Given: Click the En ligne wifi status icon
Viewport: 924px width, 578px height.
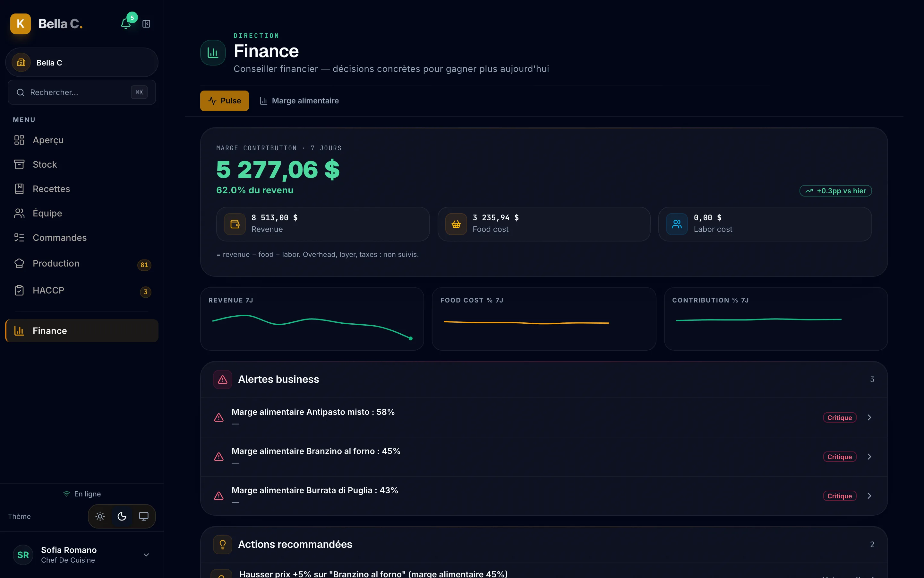Looking at the screenshot, I should (67, 494).
